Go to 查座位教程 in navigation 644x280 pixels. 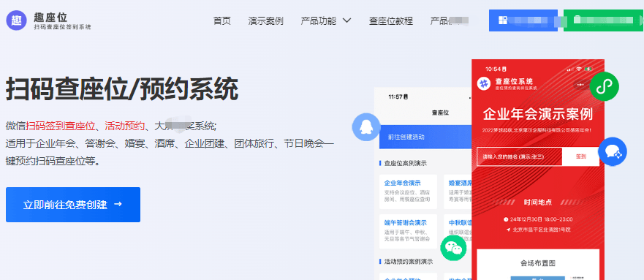coord(390,21)
